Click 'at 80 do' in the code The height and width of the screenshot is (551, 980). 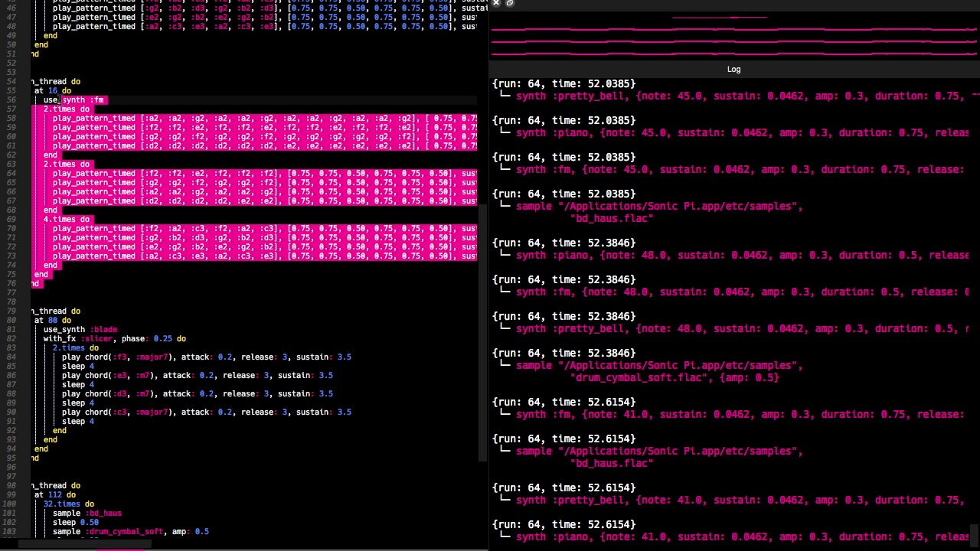[53, 320]
